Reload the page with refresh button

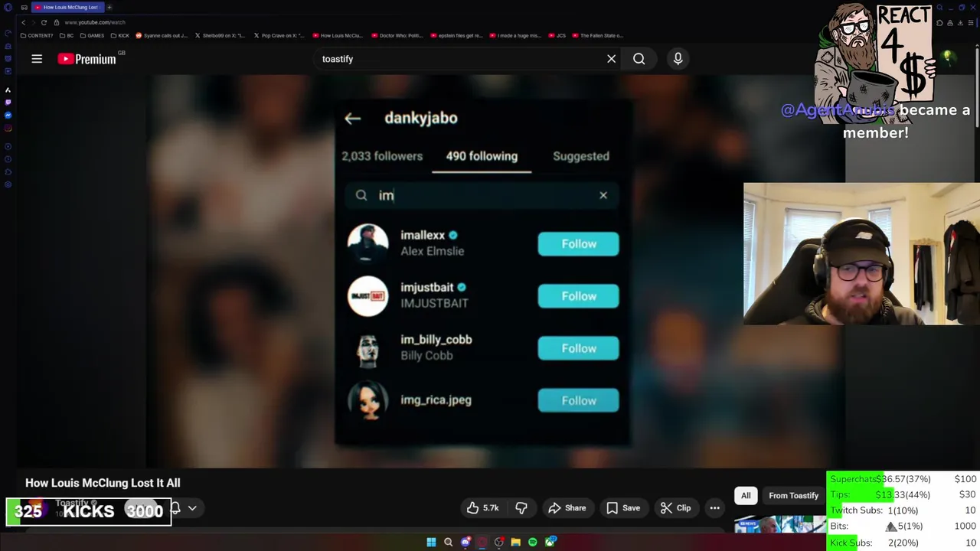44,22
